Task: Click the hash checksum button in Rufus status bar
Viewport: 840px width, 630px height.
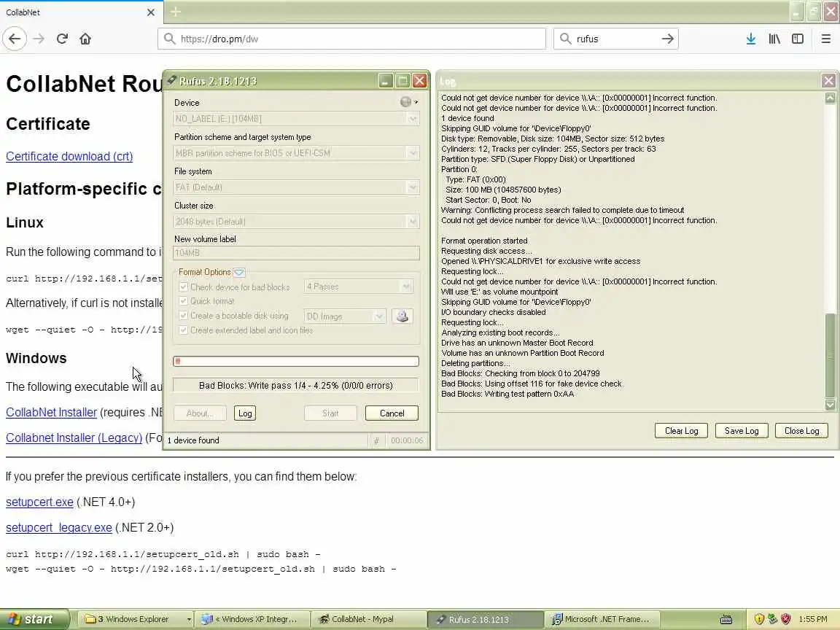Action: tap(376, 440)
